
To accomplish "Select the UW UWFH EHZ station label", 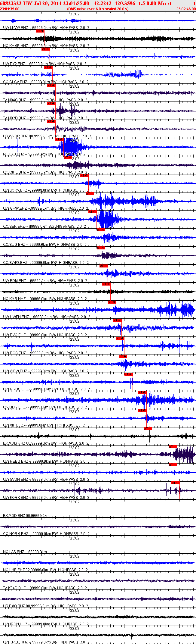I will [47, 317].
